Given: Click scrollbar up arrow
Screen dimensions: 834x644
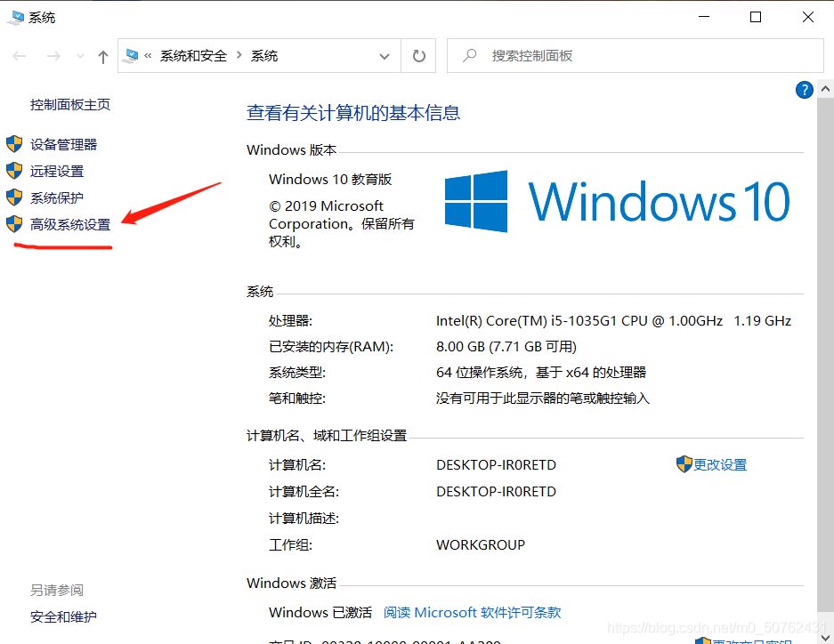Looking at the screenshot, I should coord(825,89).
